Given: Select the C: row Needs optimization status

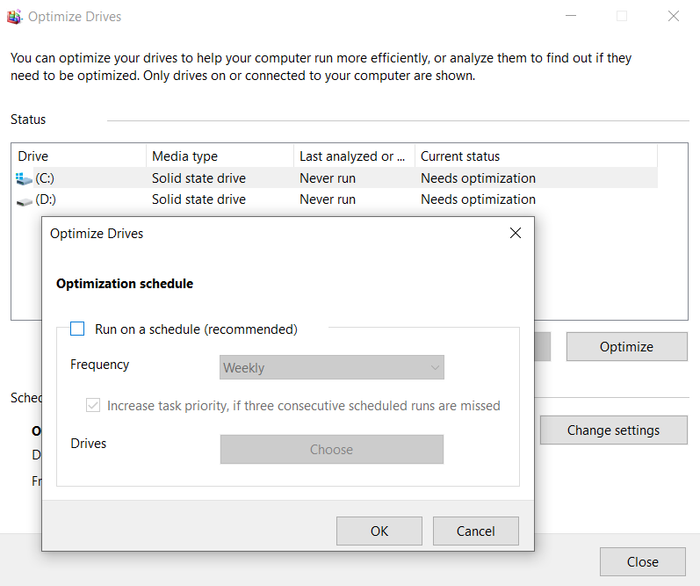Looking at the screenshot, I should coord(478,179).
